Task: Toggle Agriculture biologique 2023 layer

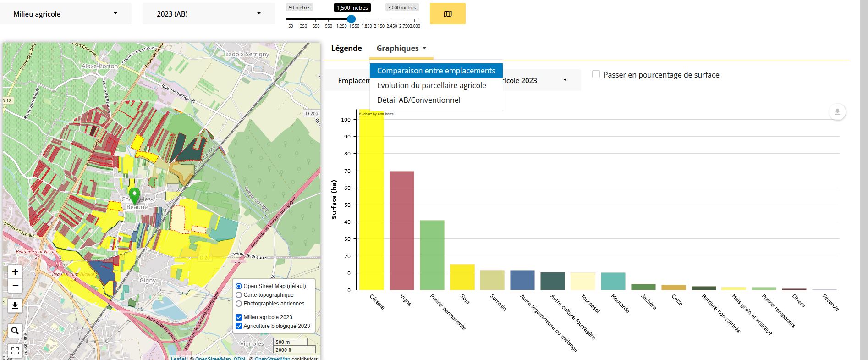Action: [239, 326]
